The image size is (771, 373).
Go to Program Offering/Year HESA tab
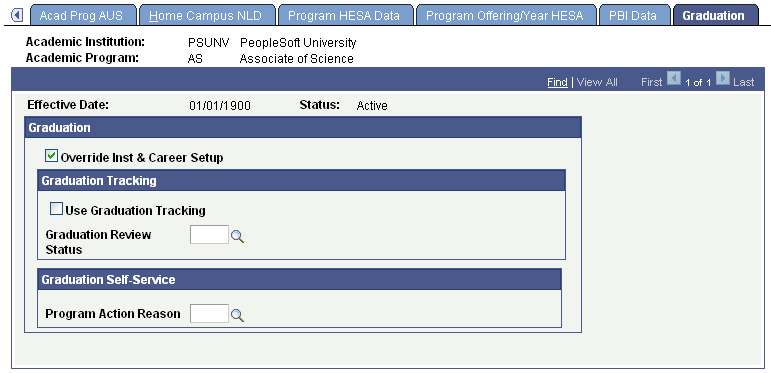point(504,15)
